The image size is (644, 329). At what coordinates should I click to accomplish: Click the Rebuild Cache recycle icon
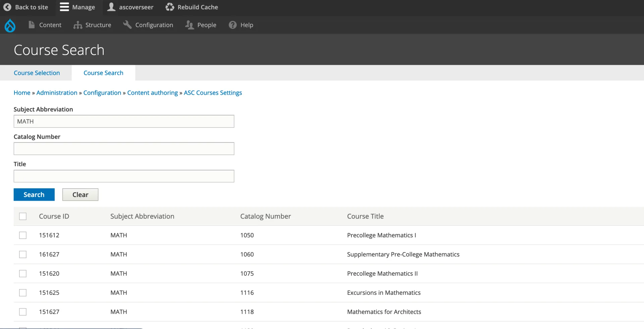[170, 7]
